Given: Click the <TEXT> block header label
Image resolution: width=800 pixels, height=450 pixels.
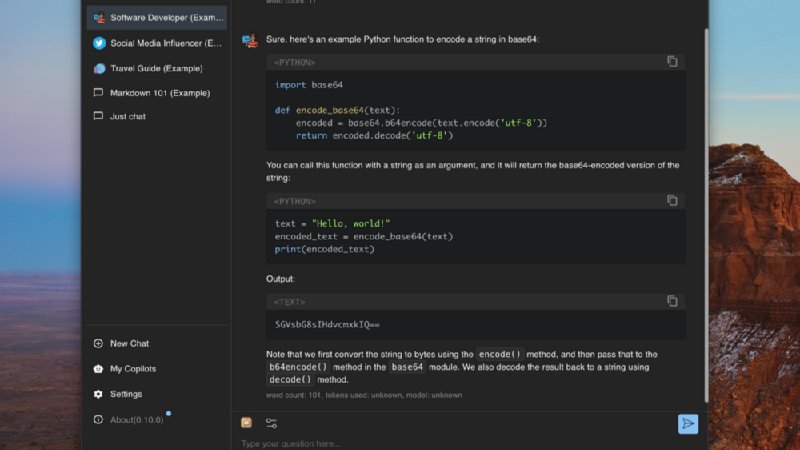Looking at the screenshot, I should [289, 302].
